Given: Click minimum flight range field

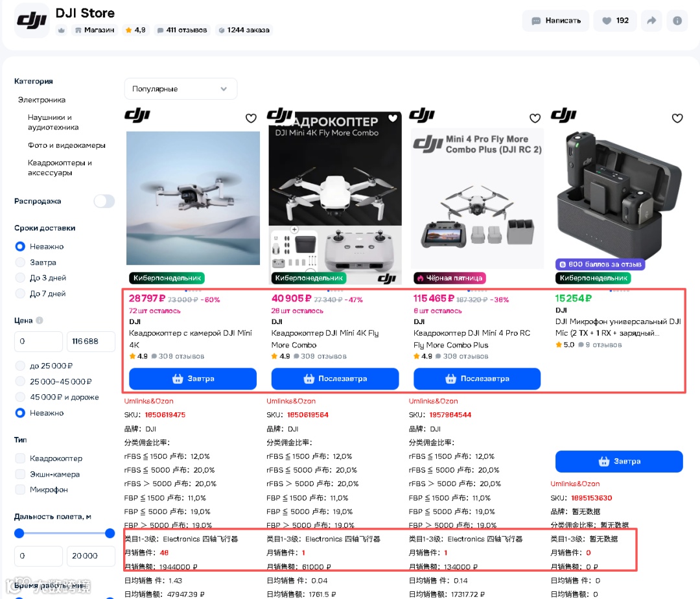Looking at the screenshot, I should pos(38,556).
